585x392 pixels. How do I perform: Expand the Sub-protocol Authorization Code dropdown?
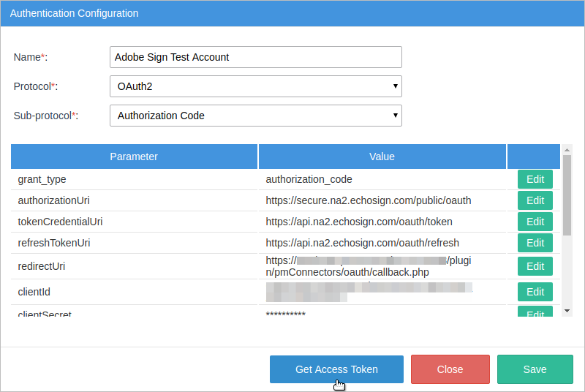click(255, 116)
